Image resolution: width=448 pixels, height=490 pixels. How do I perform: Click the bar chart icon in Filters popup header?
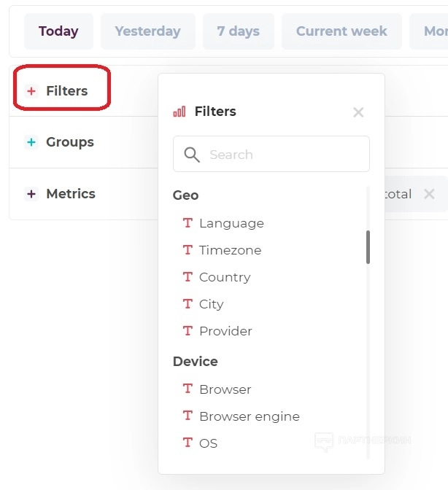(179, 112)
